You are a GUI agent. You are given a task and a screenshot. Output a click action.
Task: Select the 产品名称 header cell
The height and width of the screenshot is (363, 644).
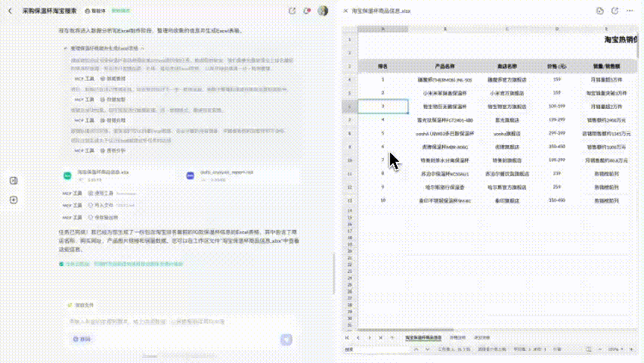click(x=444, y=67)
